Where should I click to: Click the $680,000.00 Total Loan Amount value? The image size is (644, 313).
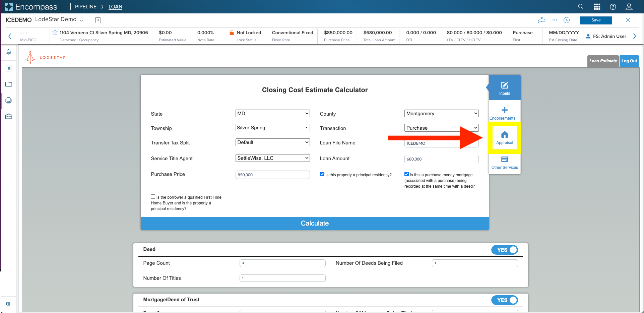[x=378, y=33]
